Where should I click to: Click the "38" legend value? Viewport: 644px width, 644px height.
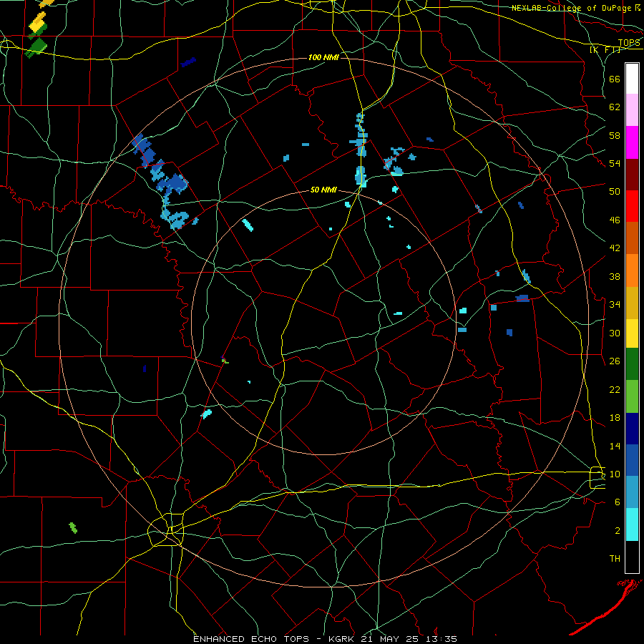[615, 276]
